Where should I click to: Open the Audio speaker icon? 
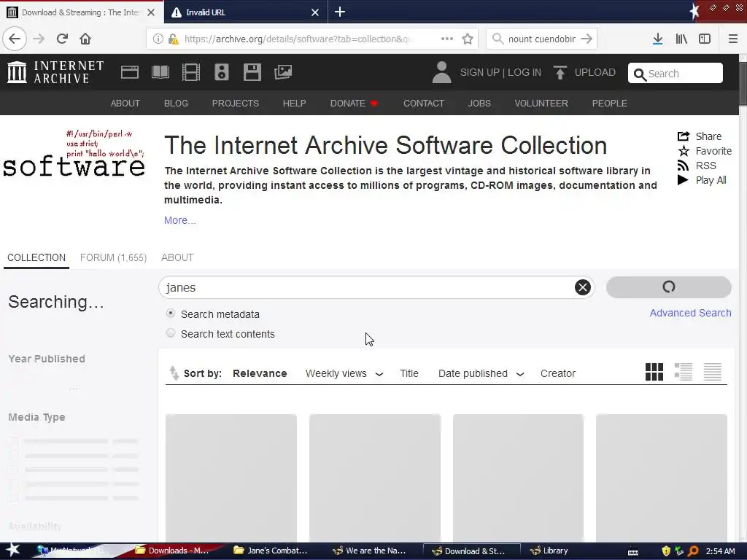222,72
